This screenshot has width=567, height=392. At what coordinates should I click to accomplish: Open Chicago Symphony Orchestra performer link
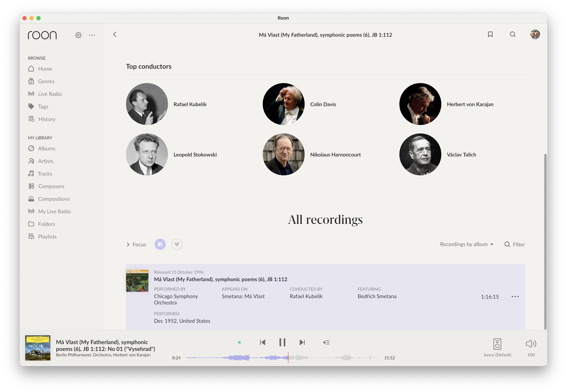(176, 299)
